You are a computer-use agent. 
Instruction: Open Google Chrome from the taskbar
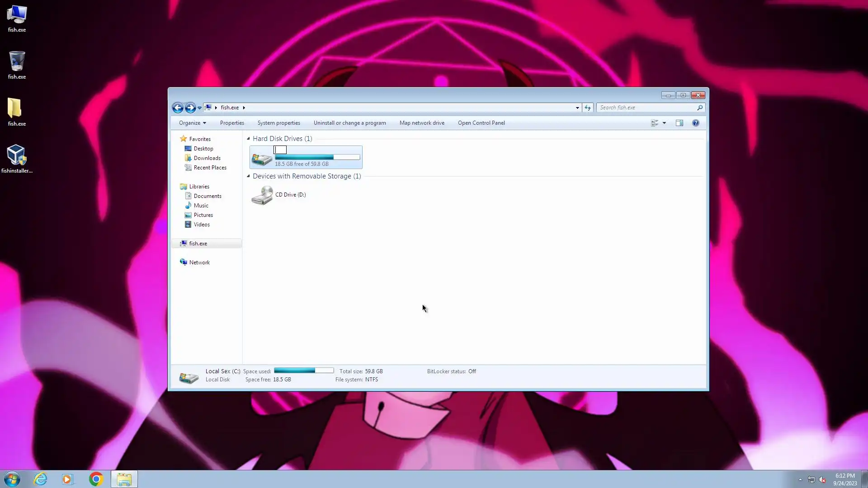coord(96,479)
